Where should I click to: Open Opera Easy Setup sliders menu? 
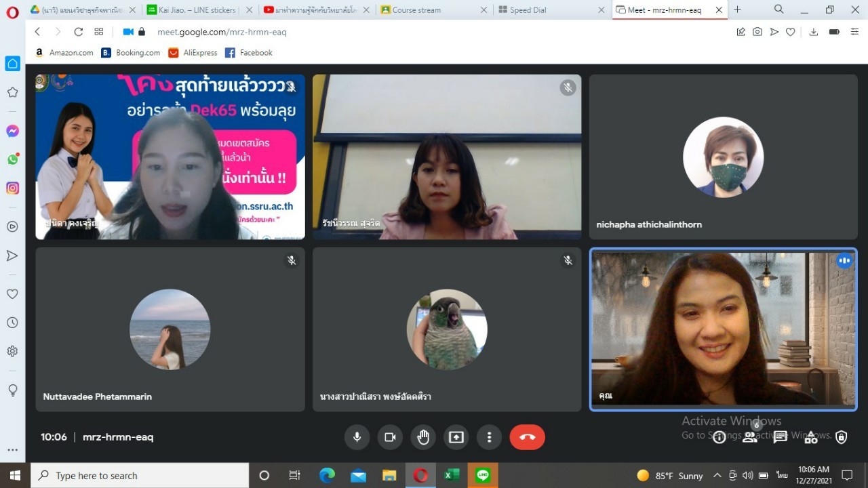point(853,32)
